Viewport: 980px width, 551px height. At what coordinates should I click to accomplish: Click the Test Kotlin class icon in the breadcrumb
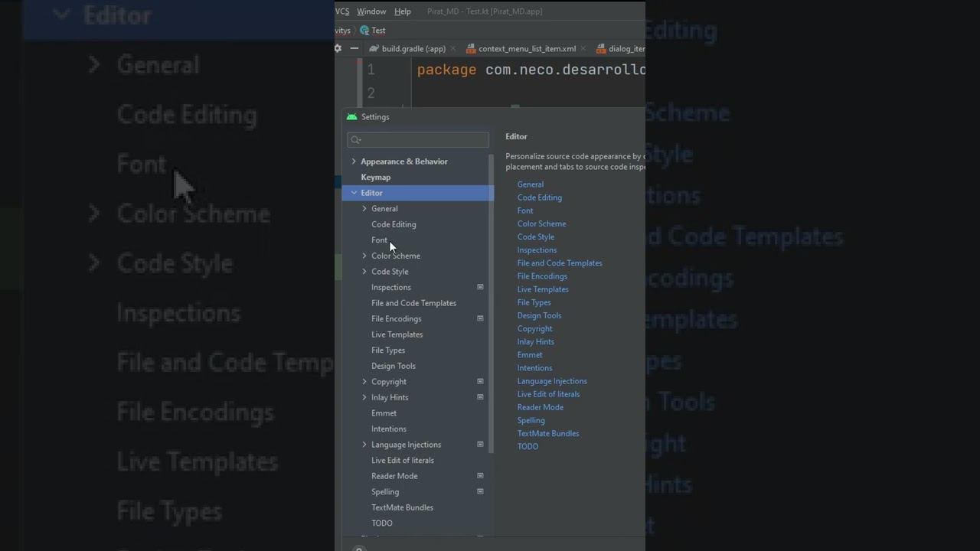click(364, 31)
